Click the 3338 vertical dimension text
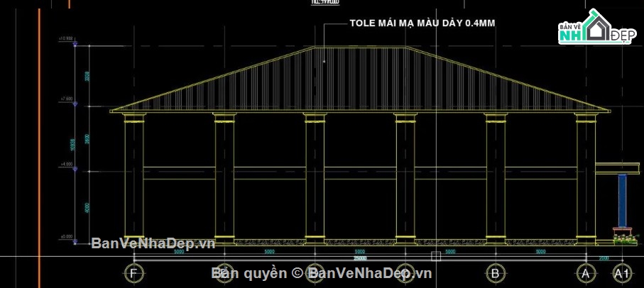 (x=87, y=77)
